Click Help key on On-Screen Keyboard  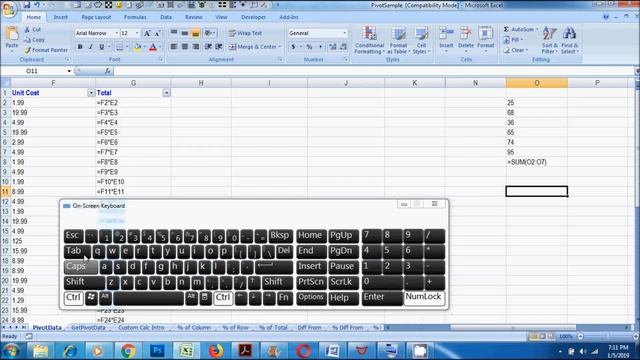(x=343, y=298)
